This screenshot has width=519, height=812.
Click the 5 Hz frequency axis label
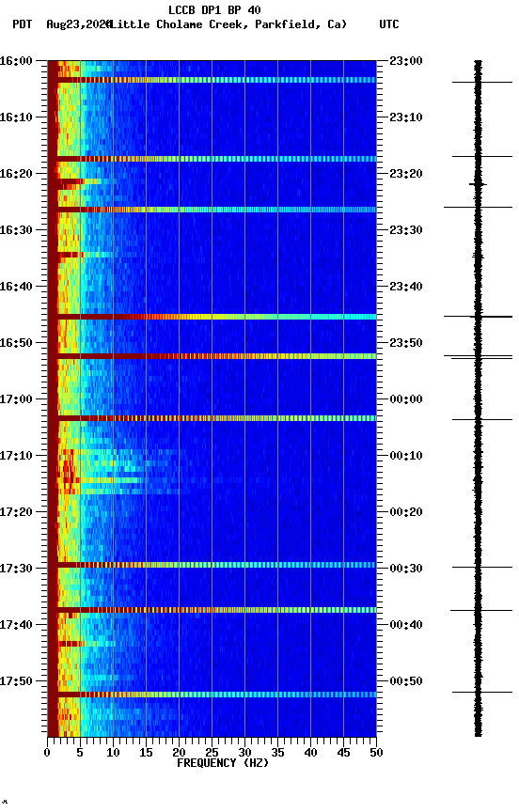point(80,753)
